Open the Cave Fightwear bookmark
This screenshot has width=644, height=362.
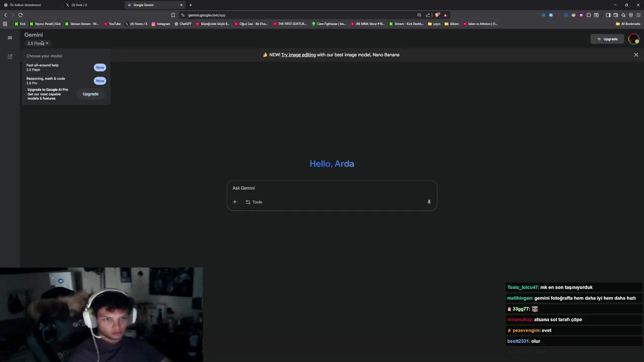[x=329, y=24]
